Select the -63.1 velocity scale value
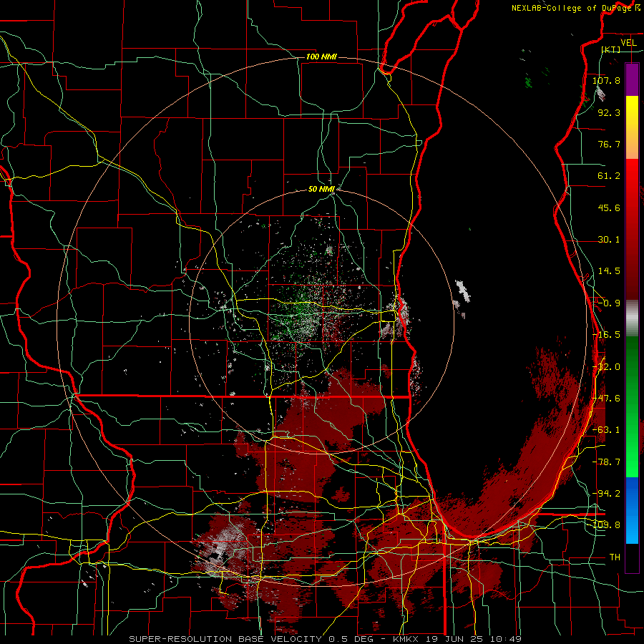644x644 pixels. [606, 430]
